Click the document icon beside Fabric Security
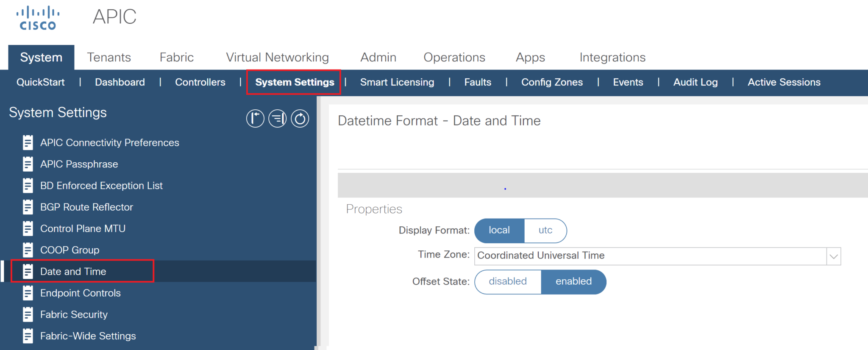Viewport: 868px width, 350px height. click(28, 314)
